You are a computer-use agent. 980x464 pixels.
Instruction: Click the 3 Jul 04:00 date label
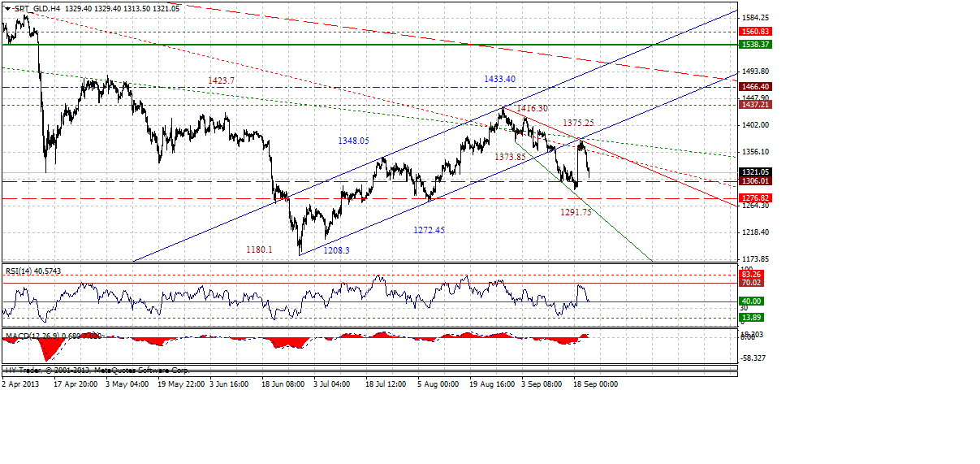[332, 384]
